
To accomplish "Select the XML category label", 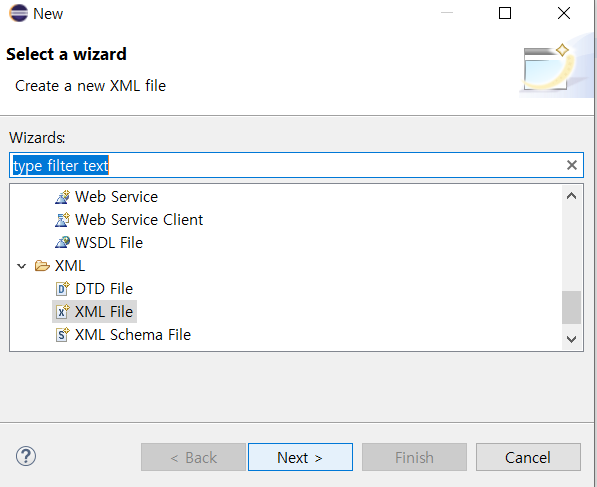I will click(x=70, y=266).
